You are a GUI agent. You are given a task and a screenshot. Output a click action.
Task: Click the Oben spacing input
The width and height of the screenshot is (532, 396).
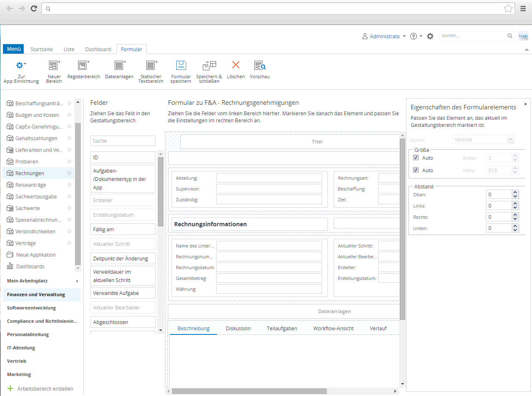click(498, 194)
